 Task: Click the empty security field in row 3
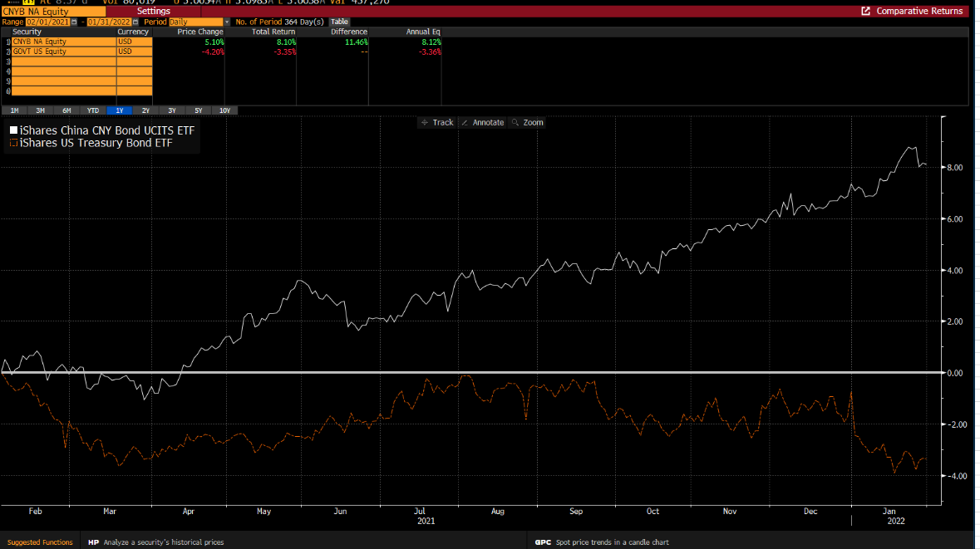pyautogui.click(x=64, y=61)
